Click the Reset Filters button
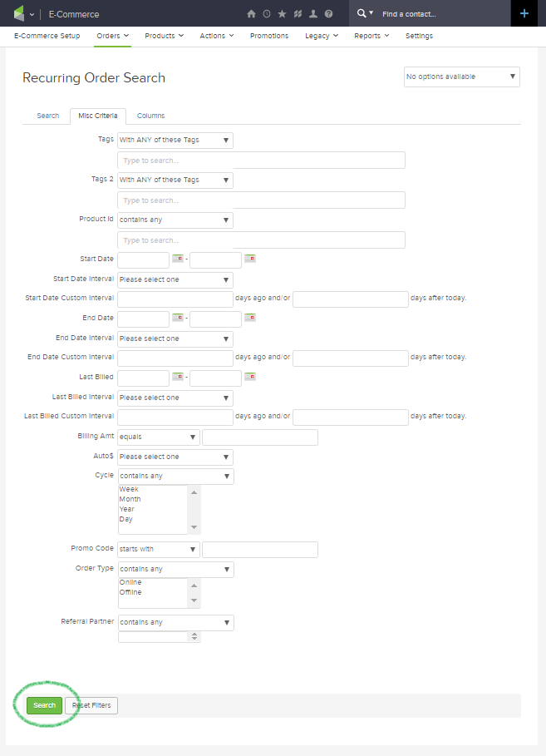Image resolution: width=546 pixels, height=756 pixels. pyautogui.click(x=91, y=705)
